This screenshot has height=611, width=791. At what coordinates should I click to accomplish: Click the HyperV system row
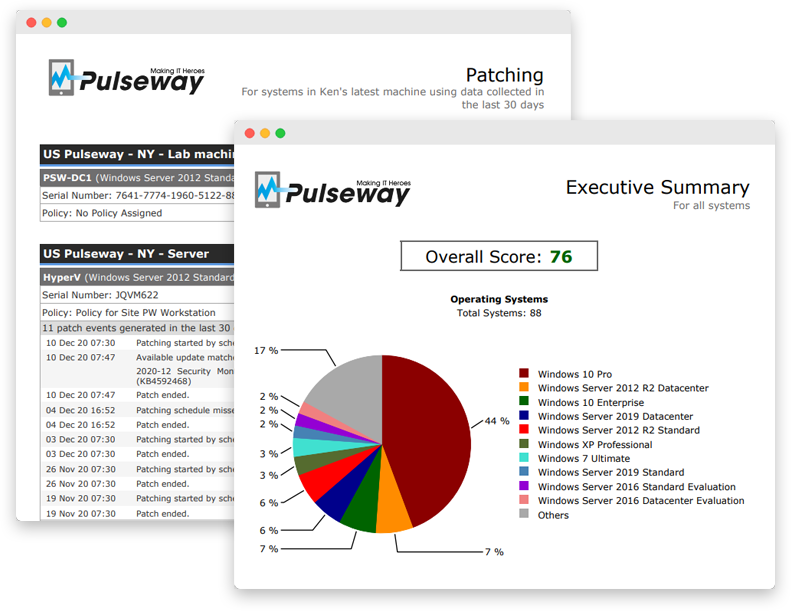coord(137,277)
